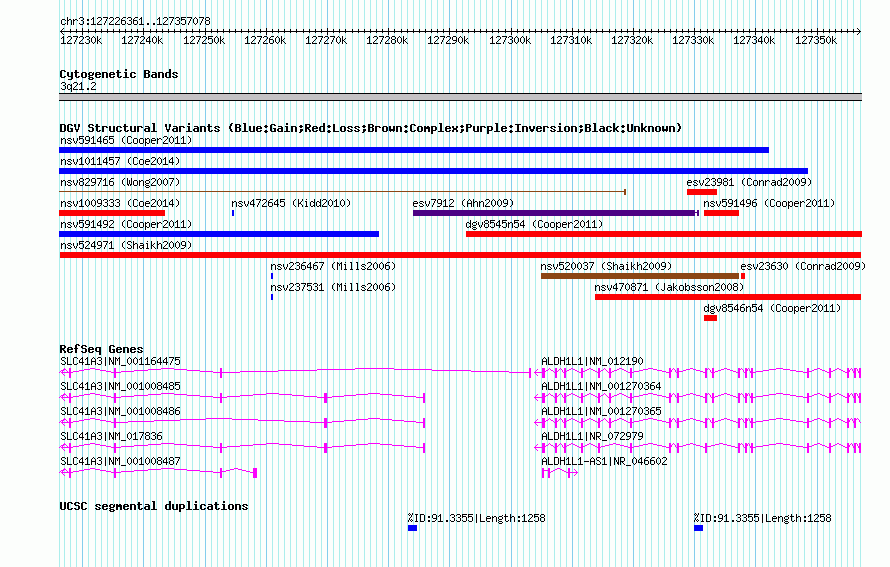Select the SLC41A3|NM_001008485 transcript glyph
890x567 pixels.
point(242,398)
